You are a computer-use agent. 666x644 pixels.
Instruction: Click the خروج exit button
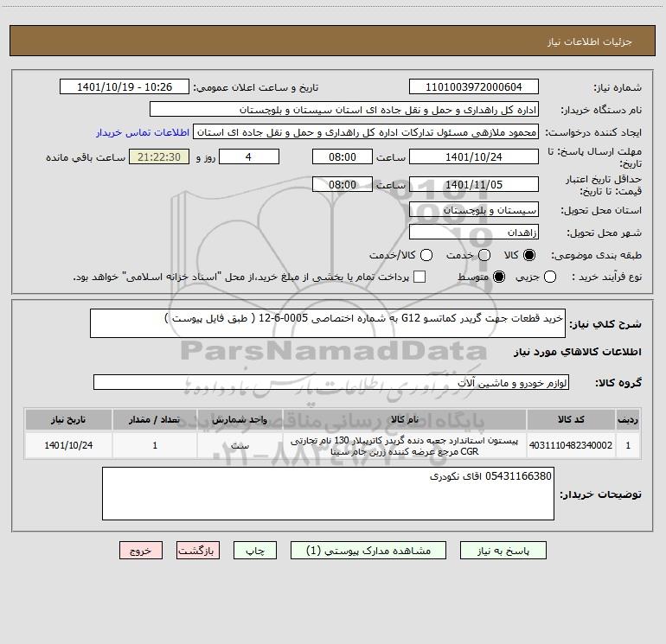tap(141, 551)
